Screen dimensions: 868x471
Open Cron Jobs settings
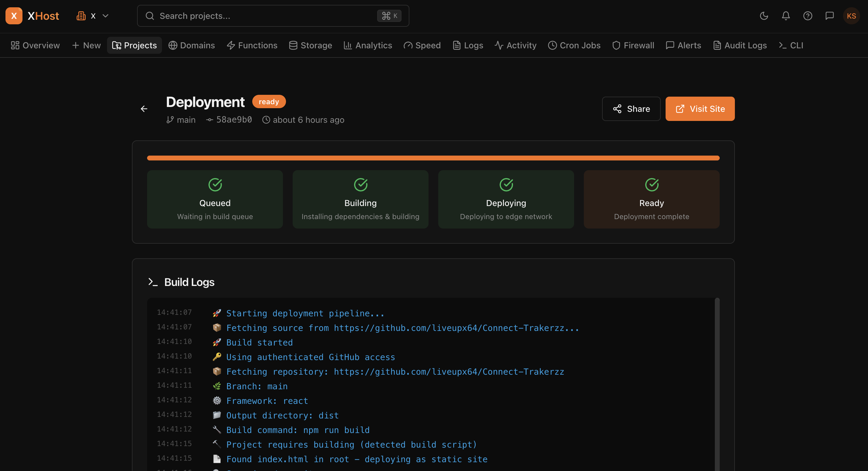[x=574, y=45]
